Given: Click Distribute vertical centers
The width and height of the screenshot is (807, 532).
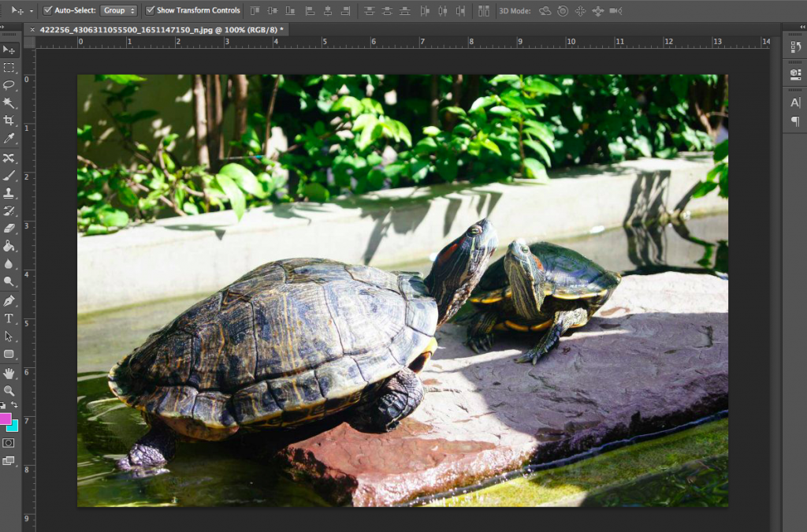Looking at the screenshot, I should 387,11.
